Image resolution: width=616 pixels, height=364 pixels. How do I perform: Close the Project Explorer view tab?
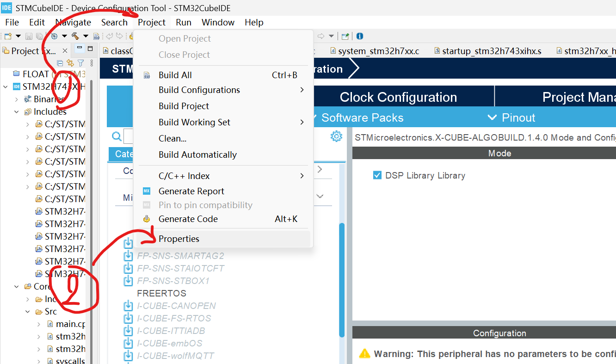tap(65, 51)
